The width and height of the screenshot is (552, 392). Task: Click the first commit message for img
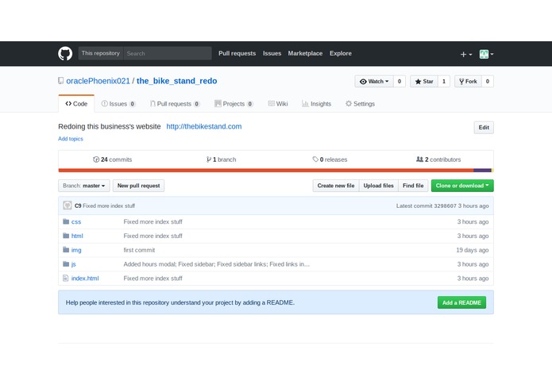(139, 250)
